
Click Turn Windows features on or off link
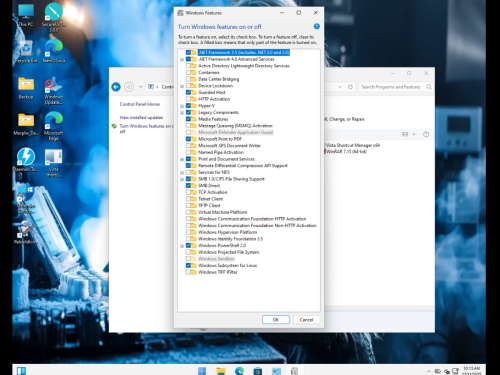146,128
